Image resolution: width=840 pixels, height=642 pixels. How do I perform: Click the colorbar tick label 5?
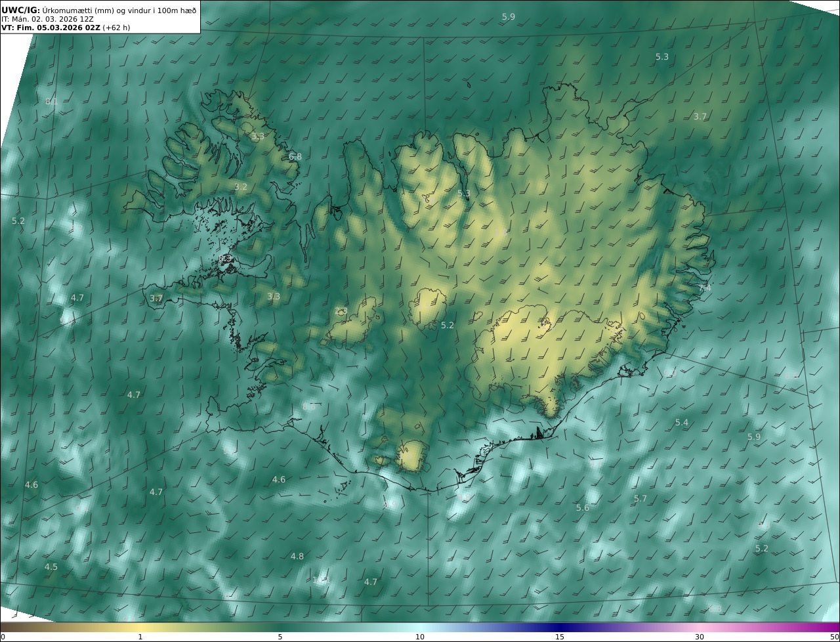pyautogui.click(x=280, y=637)
